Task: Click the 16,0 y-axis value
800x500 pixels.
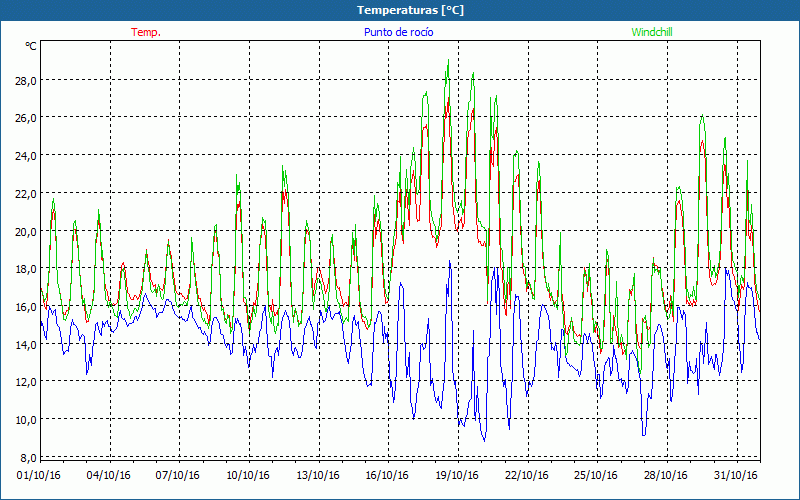Action: (25, 307)
